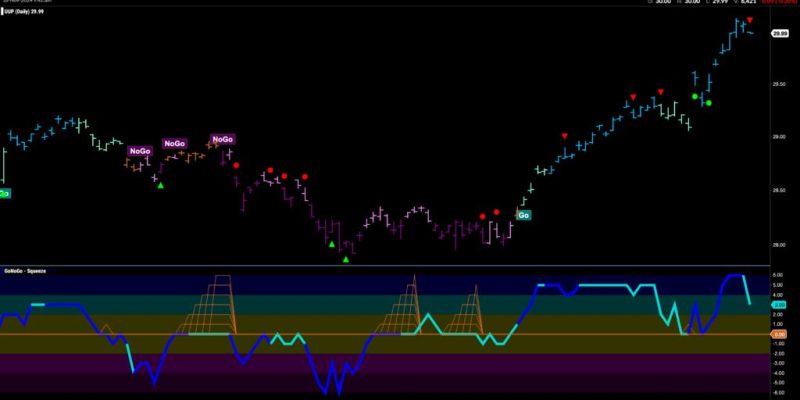Click the lowest green triangle at the chart bottom
The width and height of the screenshot is (800, 400).
pos(346,260)
